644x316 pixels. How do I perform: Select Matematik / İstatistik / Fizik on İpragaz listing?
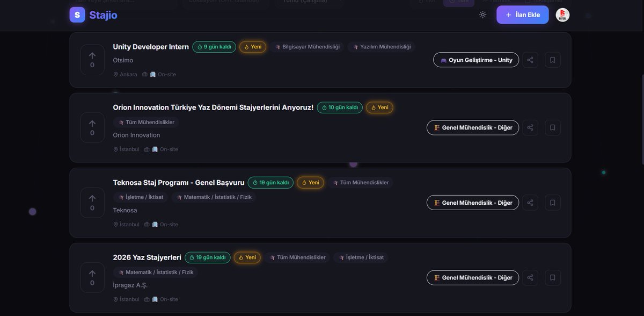[156, 272]
